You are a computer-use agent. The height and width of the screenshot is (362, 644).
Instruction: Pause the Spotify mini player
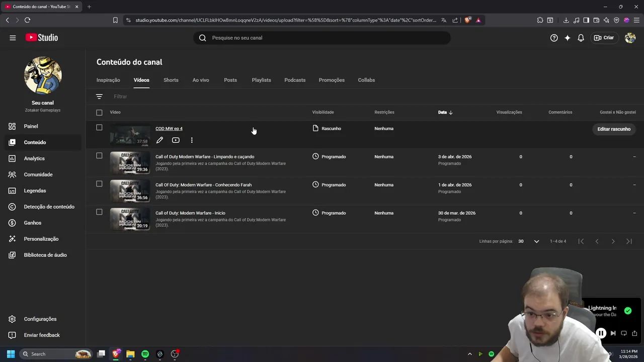(x=601, y=333)
